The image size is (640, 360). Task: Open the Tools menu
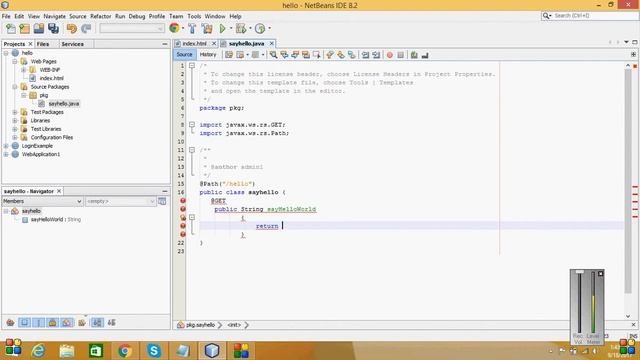pyautogui.click(x=194, y=16)
